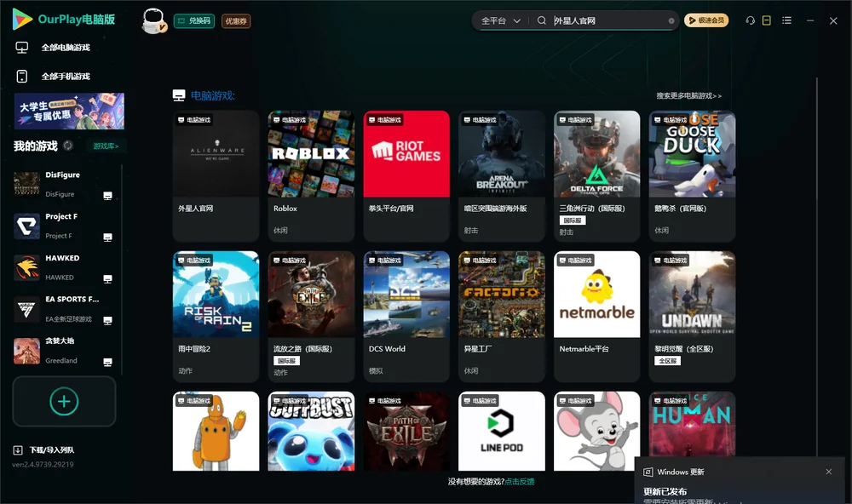Open the DCS World game card
This screenshot has height=504, width=852.
(406, 316)
